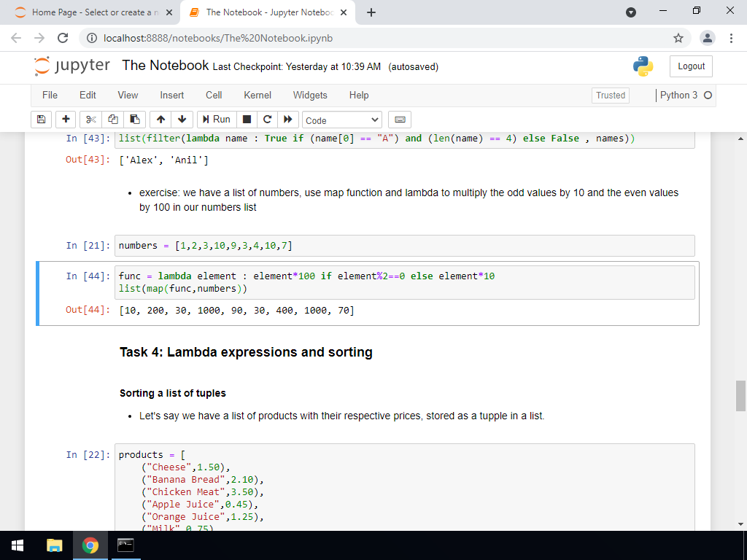The image size is (747, 560).
Task: Expand the cell type Code dropdown
Action: pyautogui.click(x=341, y=120)
